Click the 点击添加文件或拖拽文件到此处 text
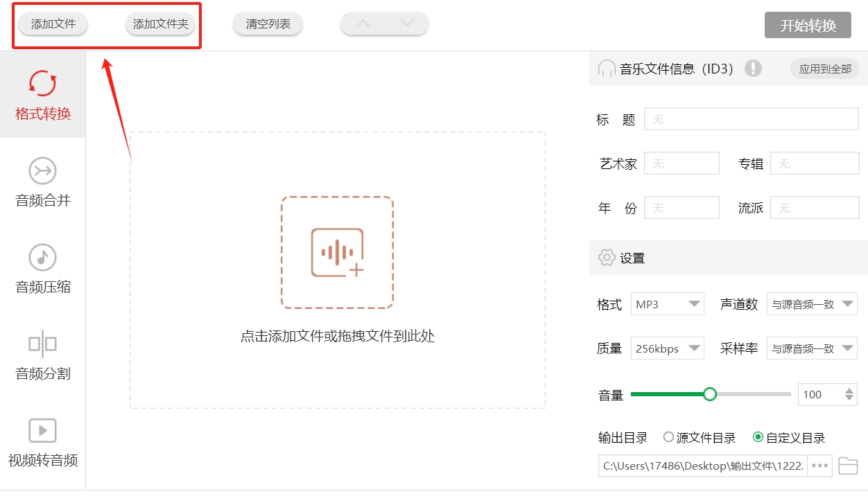Screen dimensions: 868x496 tap(338, 337)
